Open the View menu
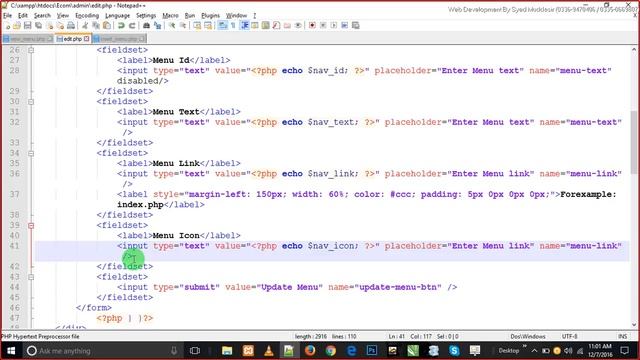The image size is (640, 360). coord(62,16)
